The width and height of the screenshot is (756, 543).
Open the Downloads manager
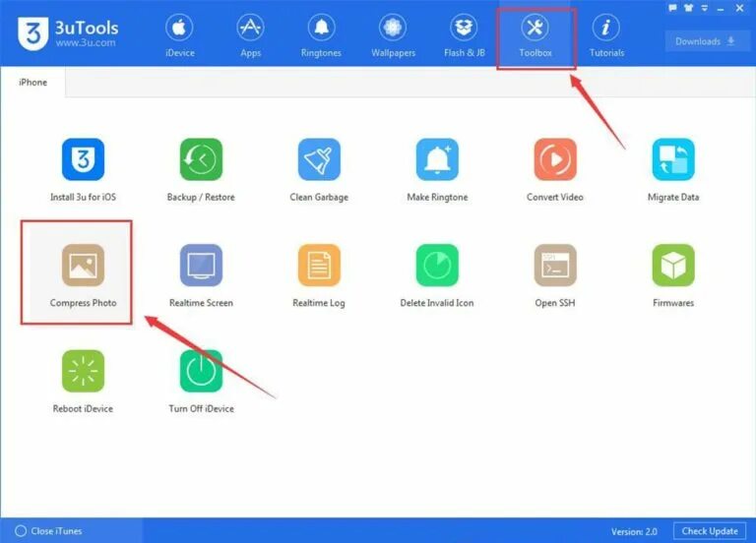[706, 41]
